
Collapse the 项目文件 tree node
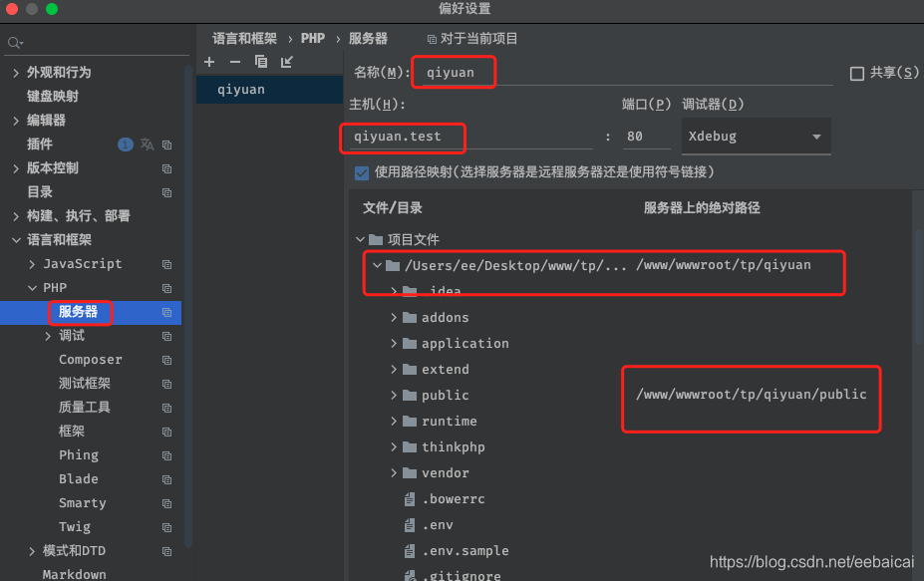tap(360, 240)
